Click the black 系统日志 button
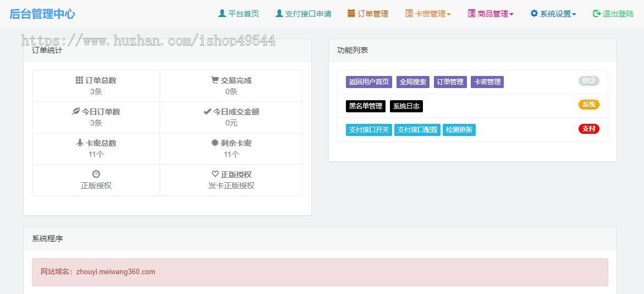The width and height of the screenshot is (644, 294). [406, 106]
